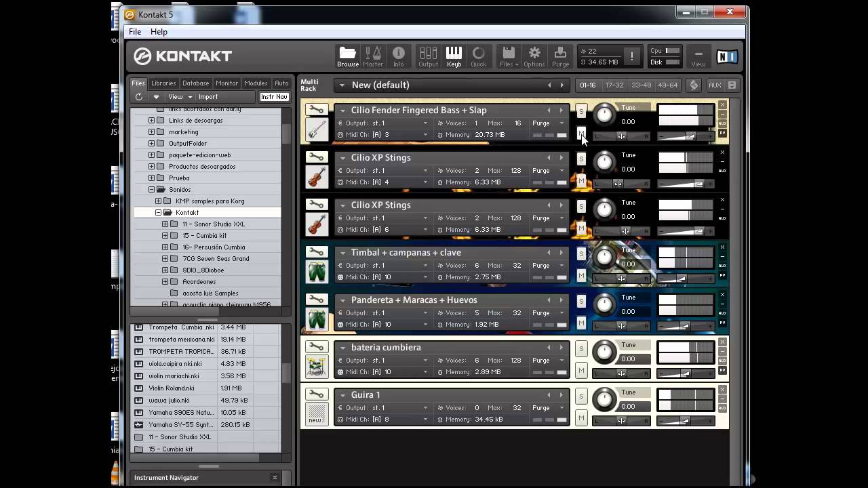Open wrench editor for bateria cumbiera
This screenshot has width=868, height=488.
click(x=316, y=347)
